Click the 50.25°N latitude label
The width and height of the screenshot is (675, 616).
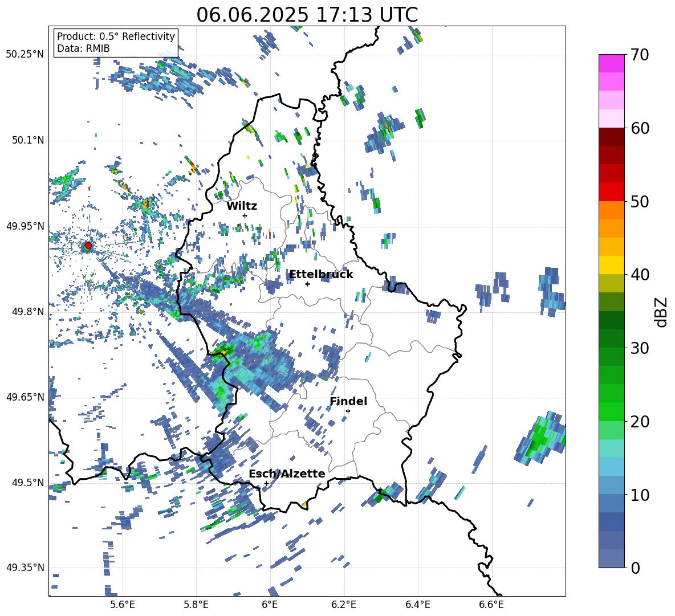click(25, 55)
